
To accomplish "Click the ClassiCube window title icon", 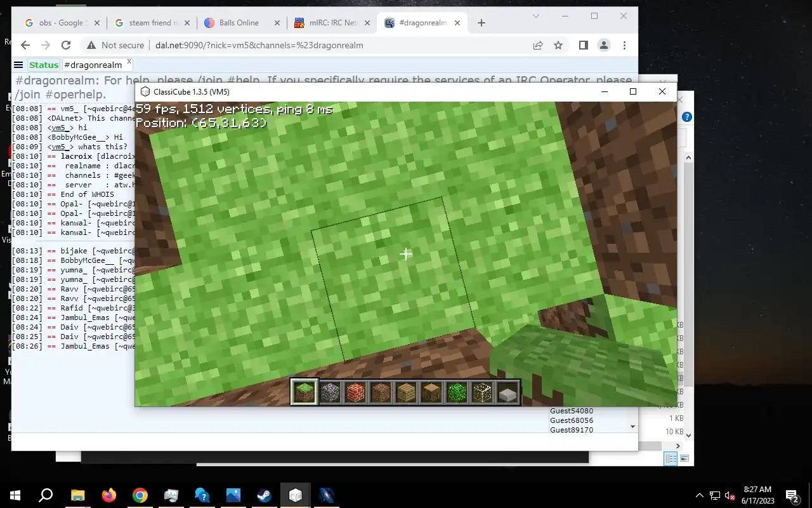I will coord(145,92).
